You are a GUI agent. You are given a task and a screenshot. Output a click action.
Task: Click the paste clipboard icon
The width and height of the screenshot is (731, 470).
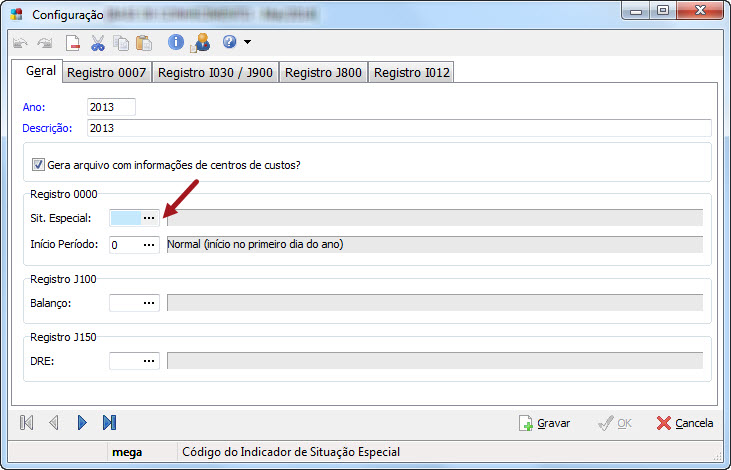[144, 42]
